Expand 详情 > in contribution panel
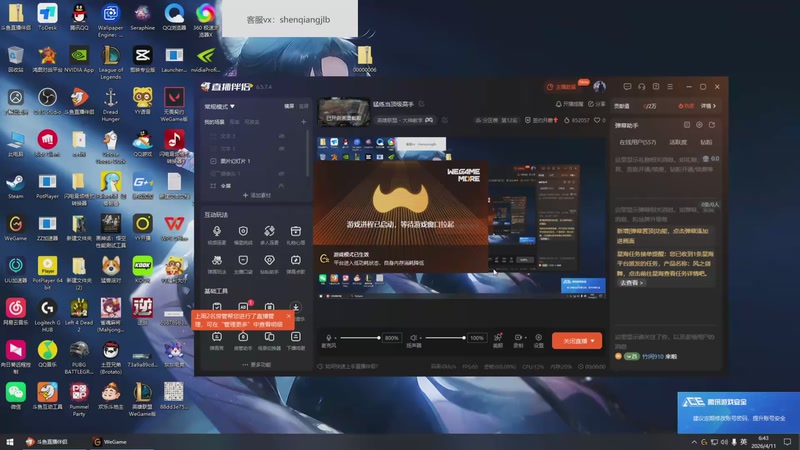The width and height of the screenshot is (800, 450). [708, 106]
